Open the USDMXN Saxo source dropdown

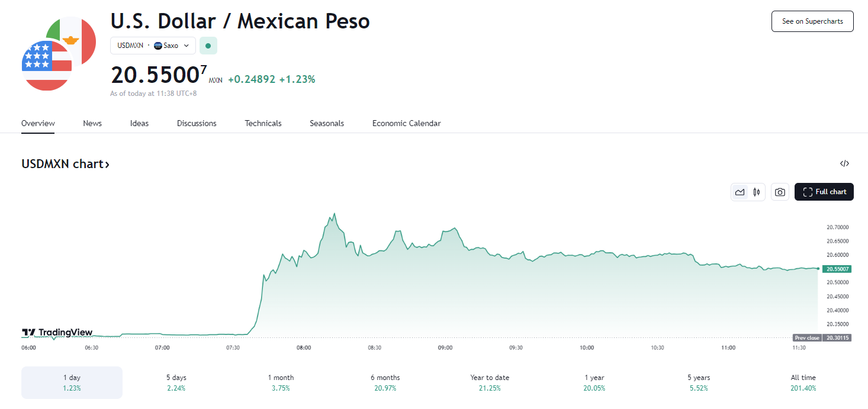click(x=153, y=46)
